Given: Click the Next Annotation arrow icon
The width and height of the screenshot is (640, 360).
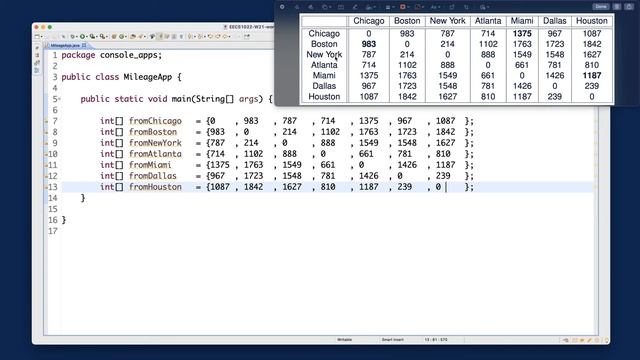Looking at the screenshot, I should (x=190, y=37).
